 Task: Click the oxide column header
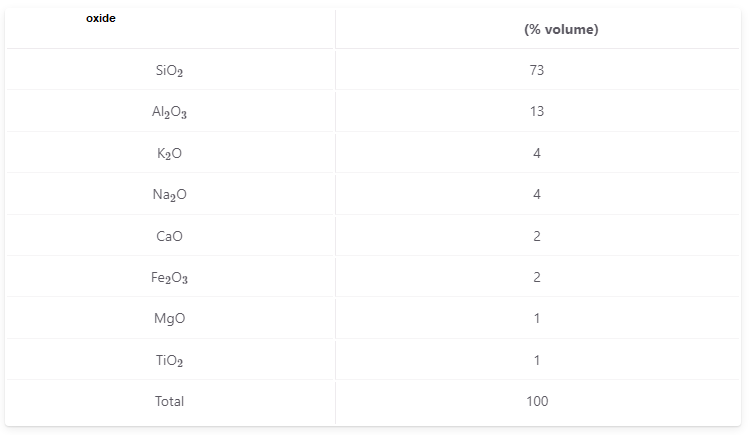(x=101, y=18)
